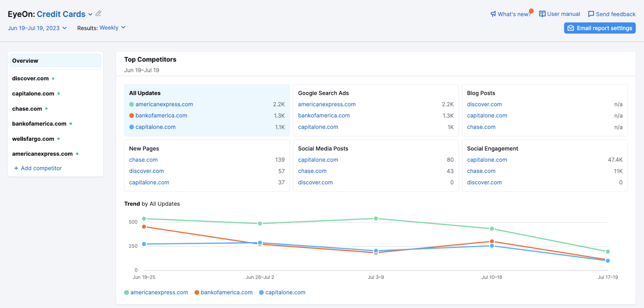Click the Send feedback chat icon
The image size is (644, 308).
click(591, 14)
